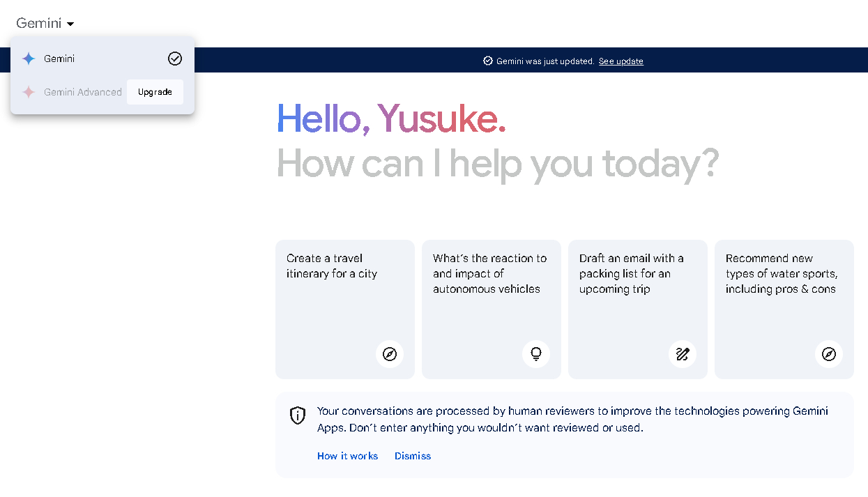868x497 pixels.
Task: Open the Gemini model selector dropdown
Action: [45, 23]
